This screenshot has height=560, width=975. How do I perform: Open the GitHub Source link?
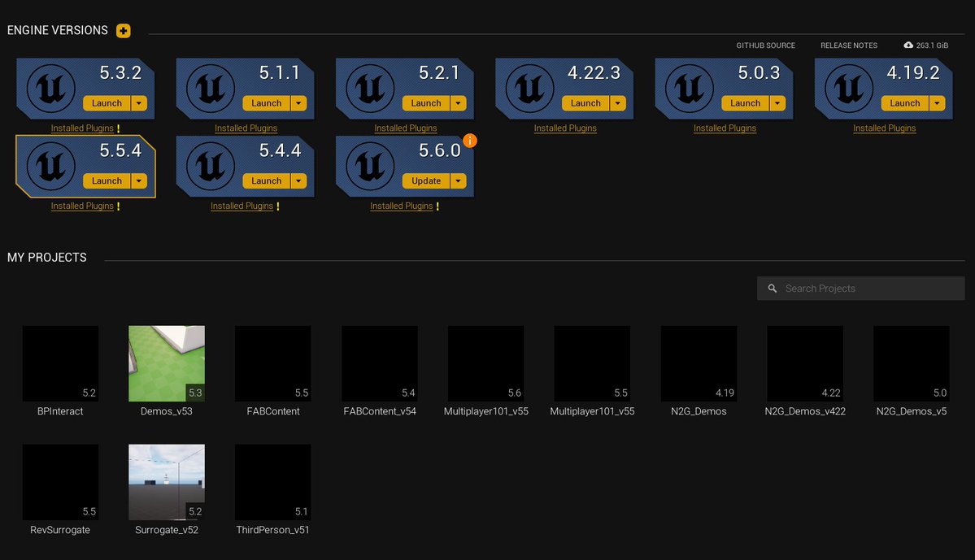(765, 46)
